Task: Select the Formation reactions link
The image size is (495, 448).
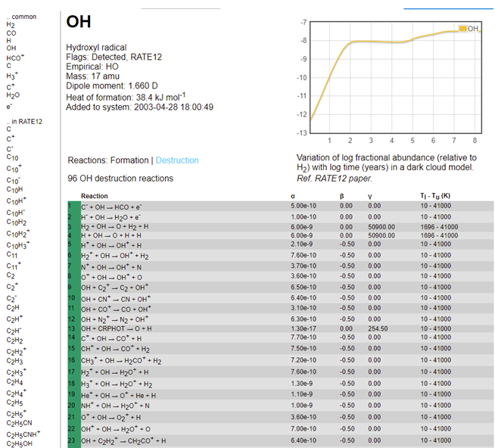Action: 129,160
